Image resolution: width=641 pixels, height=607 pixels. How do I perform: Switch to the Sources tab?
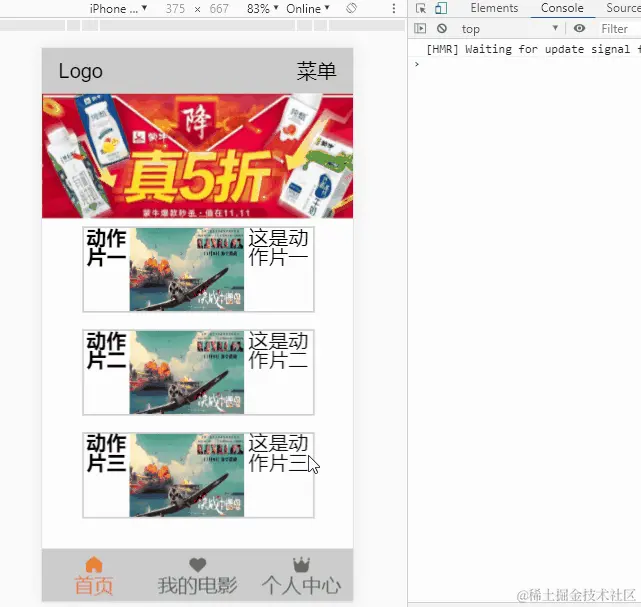(623, 8)
